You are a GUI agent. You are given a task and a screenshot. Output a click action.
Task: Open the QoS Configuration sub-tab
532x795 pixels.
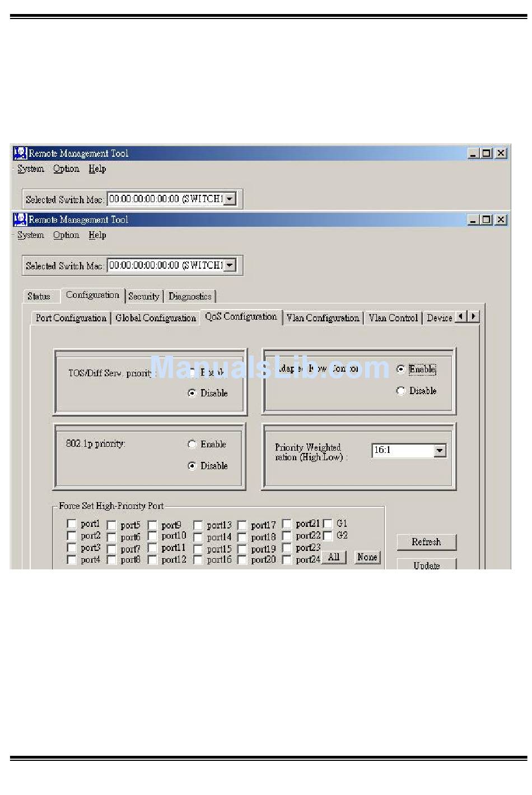241,316
